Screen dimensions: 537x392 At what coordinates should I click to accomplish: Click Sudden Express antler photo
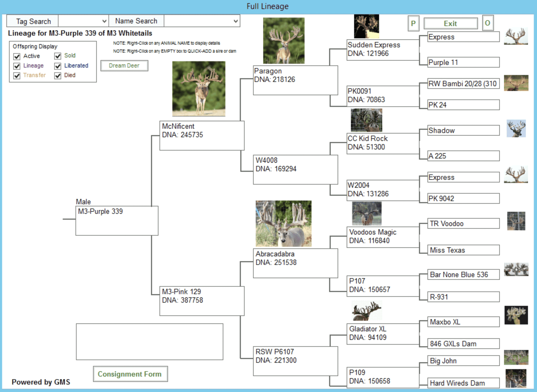pyautogui.click(x=366, y=26)
